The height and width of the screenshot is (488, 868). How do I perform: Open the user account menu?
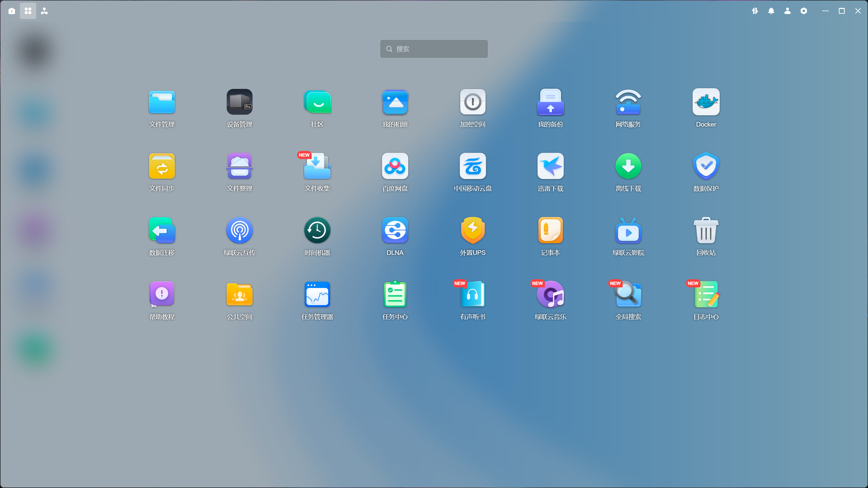(x=787, y=11)
